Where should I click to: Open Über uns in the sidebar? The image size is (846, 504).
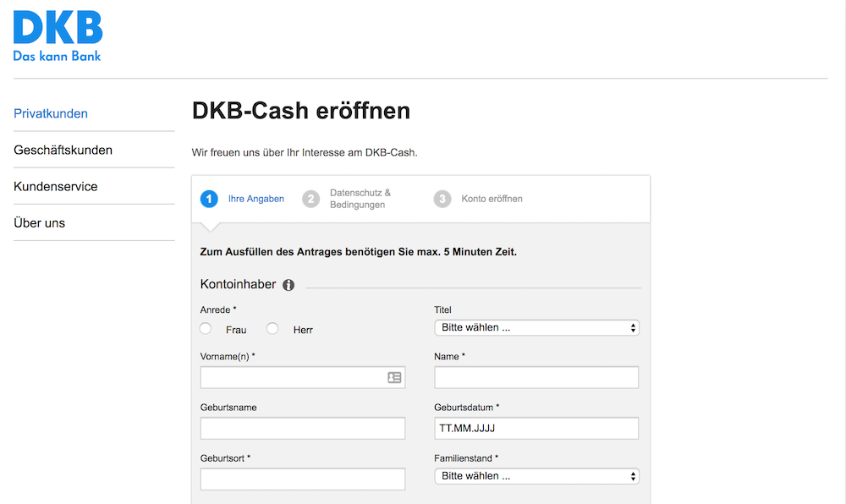40,223
